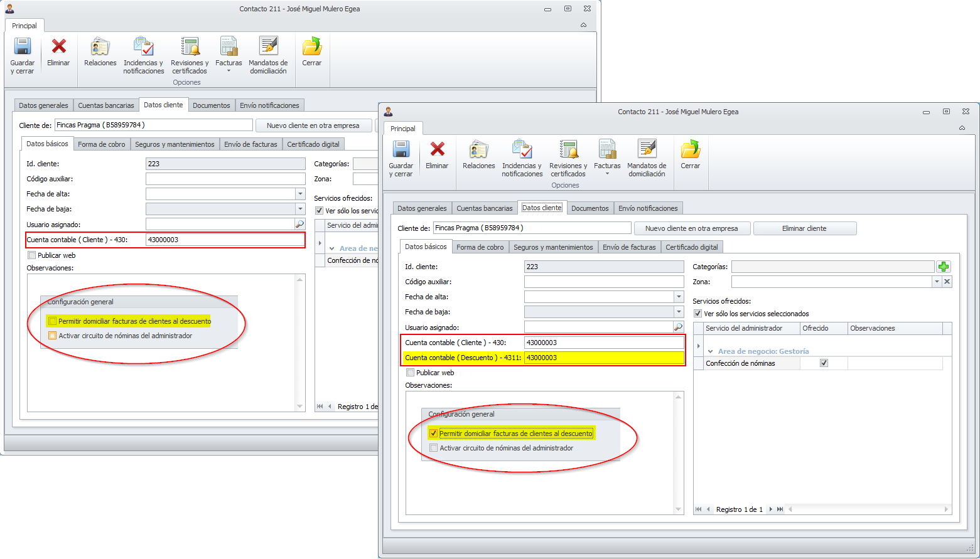Open Forma de cobro tab in front window
Screen dimensions: 980x559
pyautogui.click(x=480, y=247)
